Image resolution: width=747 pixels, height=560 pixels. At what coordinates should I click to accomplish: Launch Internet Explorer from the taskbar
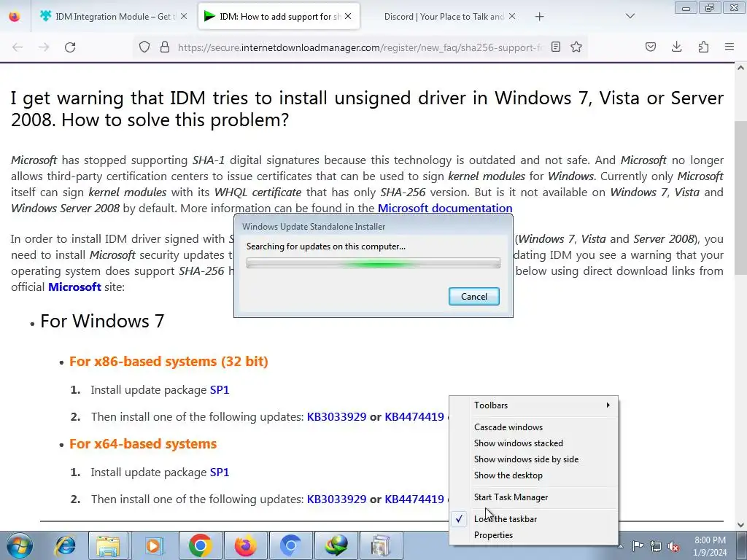65,545
